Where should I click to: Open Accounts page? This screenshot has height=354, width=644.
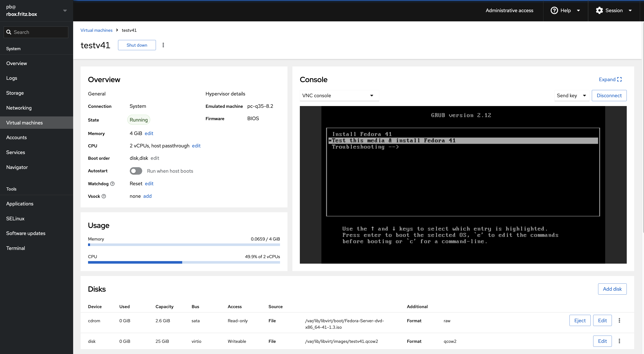coord(36,137)
